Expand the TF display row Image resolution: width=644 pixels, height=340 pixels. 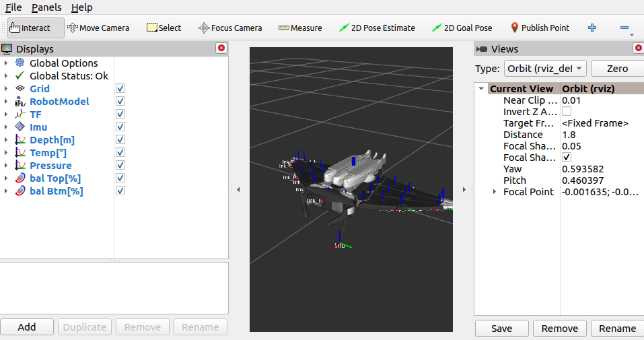point(6,114)
